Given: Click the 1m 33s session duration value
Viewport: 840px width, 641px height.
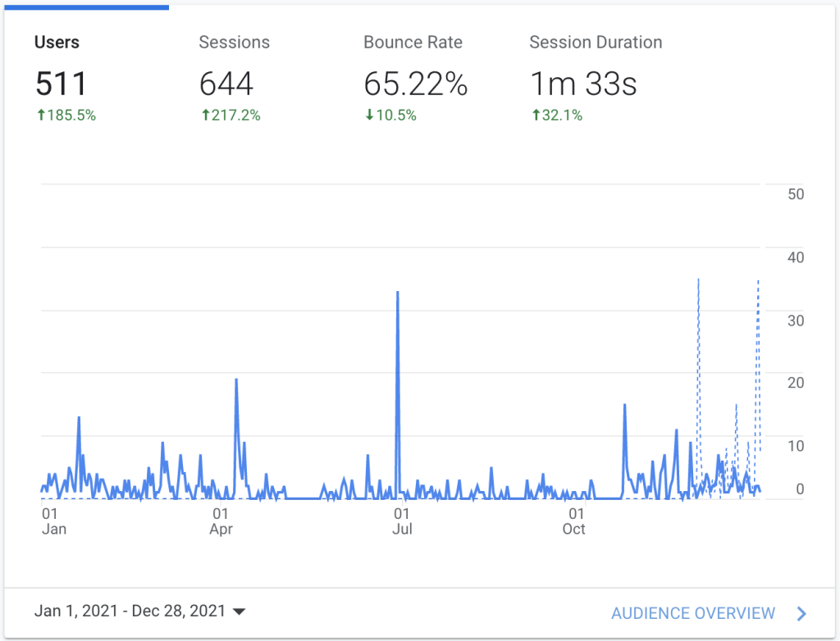Looking at the screenshot, I should tap(582, 84).
